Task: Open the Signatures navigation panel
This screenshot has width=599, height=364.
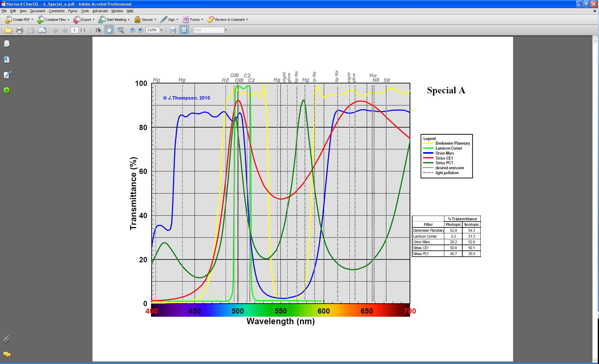Action: tap(7, 75)
